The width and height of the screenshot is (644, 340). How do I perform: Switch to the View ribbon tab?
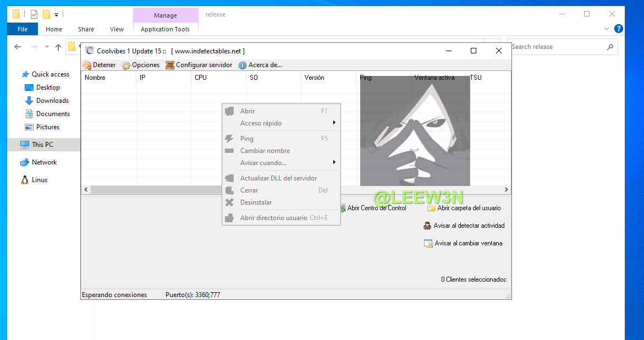pos(117,29)
